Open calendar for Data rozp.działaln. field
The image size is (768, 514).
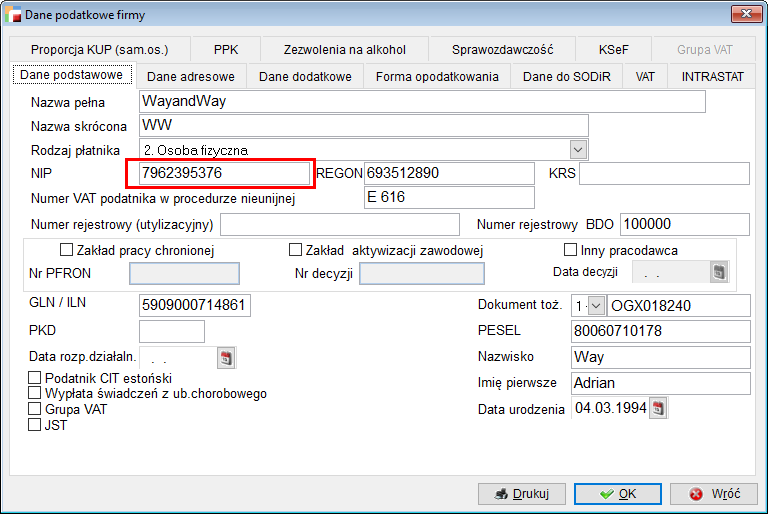coord(225,357)
